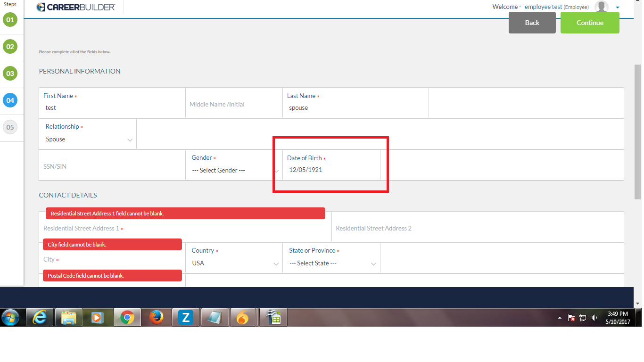Click the volume speaker tray icon

[x=594, y=317]
